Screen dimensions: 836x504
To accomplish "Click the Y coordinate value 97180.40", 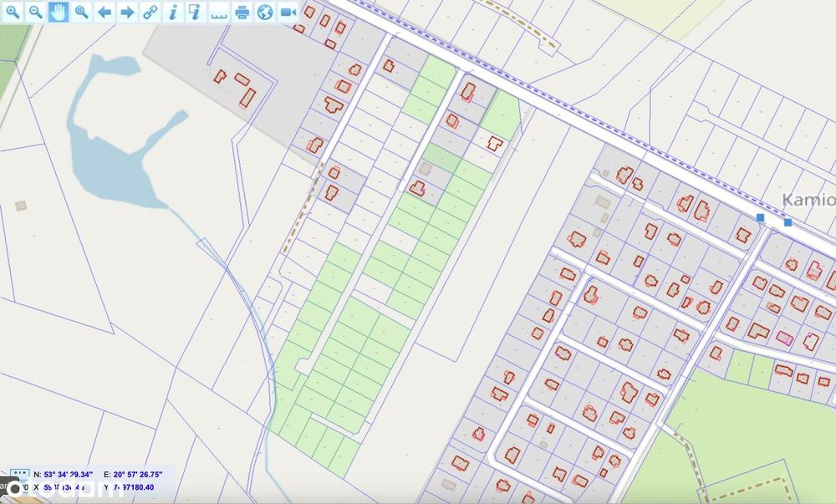I will pyautogui.click(x=133, y=487).
